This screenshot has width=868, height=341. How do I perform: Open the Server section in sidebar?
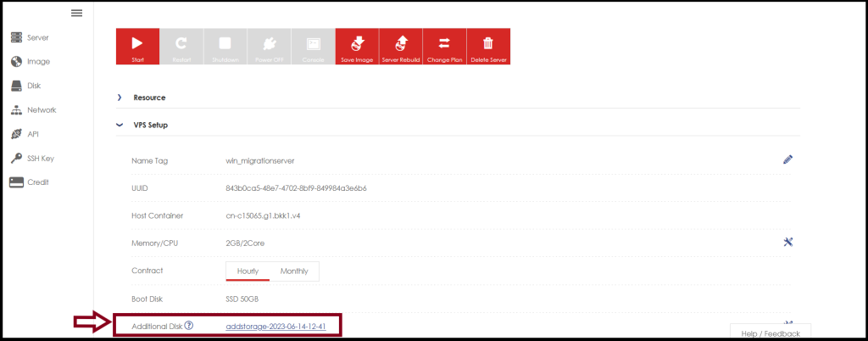[x=30, y=37]
